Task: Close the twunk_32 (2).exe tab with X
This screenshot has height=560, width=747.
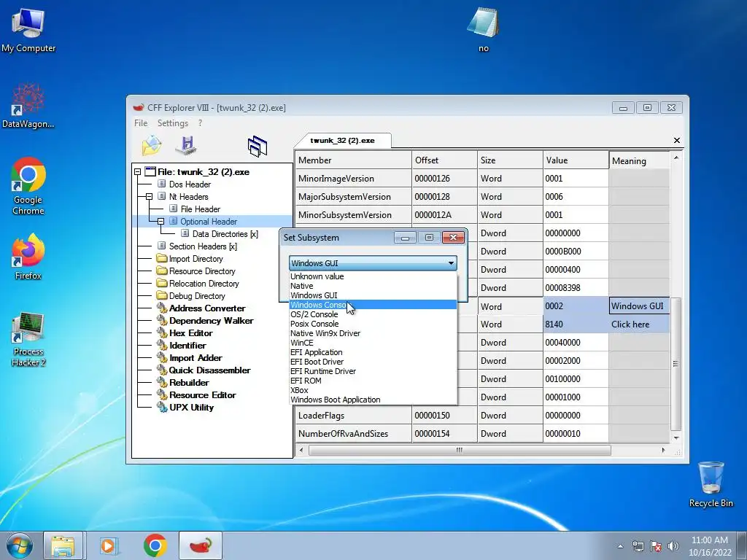Action: 676,141
